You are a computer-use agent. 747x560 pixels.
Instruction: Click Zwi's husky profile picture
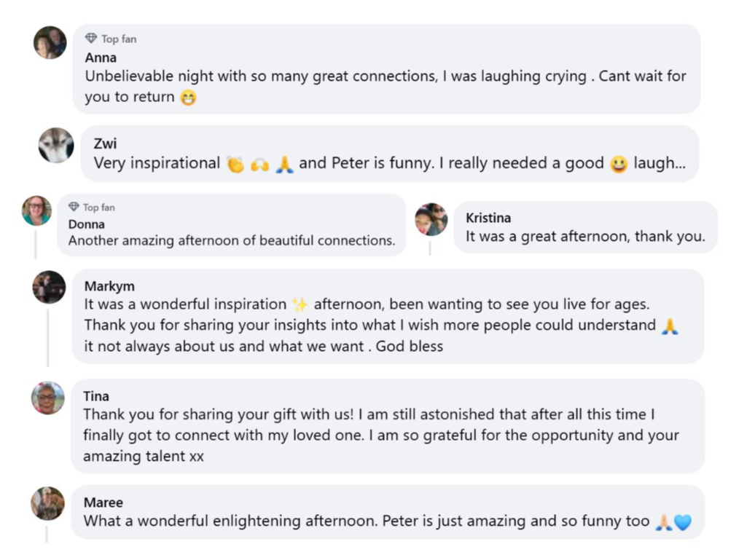pyautogui.click(x=56, y=145)
